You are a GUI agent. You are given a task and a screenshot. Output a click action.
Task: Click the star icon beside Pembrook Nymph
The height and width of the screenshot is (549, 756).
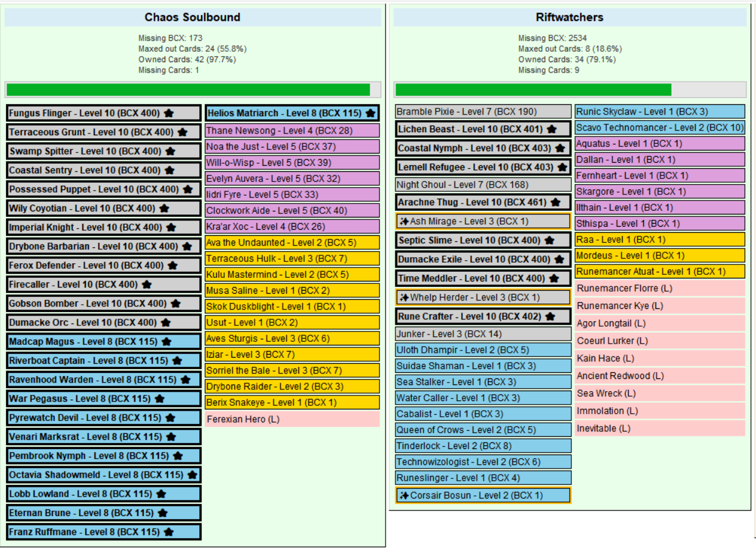point(178,456)
